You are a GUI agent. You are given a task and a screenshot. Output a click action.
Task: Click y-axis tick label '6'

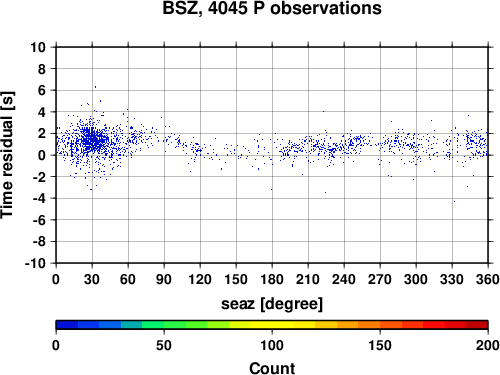point(41,90)
